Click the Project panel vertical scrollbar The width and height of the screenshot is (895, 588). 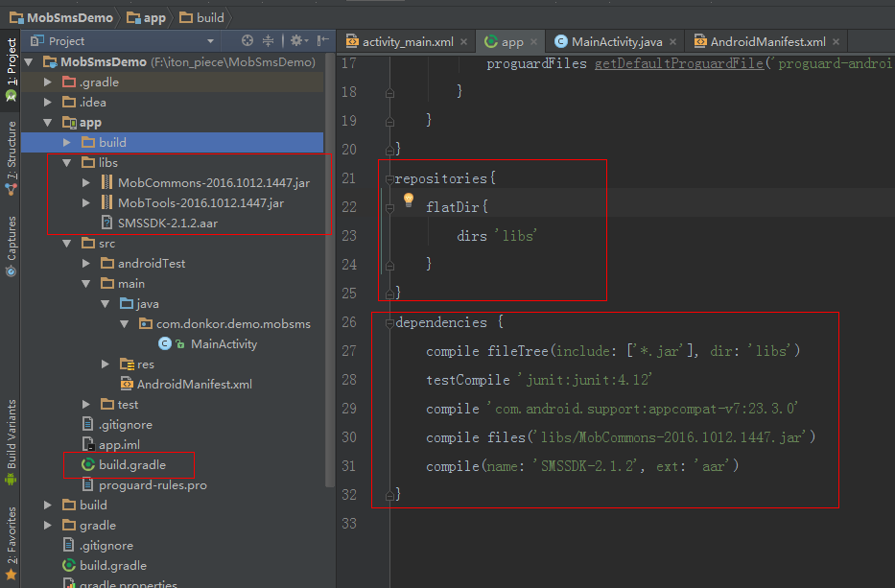tap(329, 269)
